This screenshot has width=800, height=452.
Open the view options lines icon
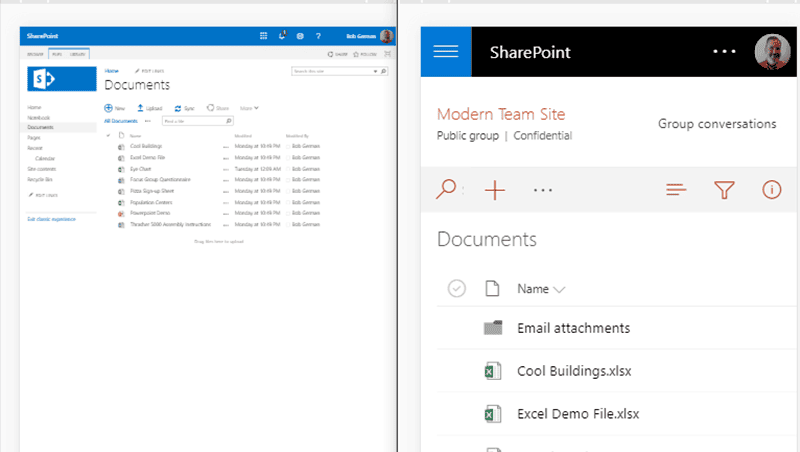(x=676, y=190)
